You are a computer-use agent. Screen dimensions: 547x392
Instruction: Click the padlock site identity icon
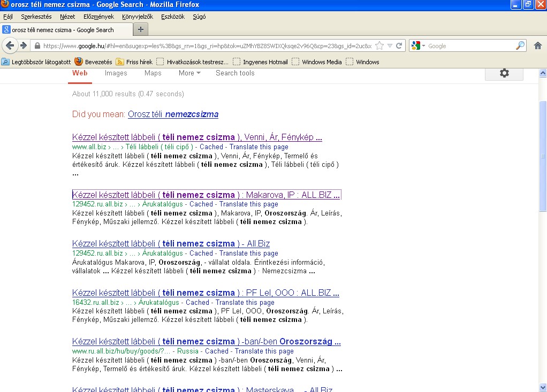[x=37, y=45]
